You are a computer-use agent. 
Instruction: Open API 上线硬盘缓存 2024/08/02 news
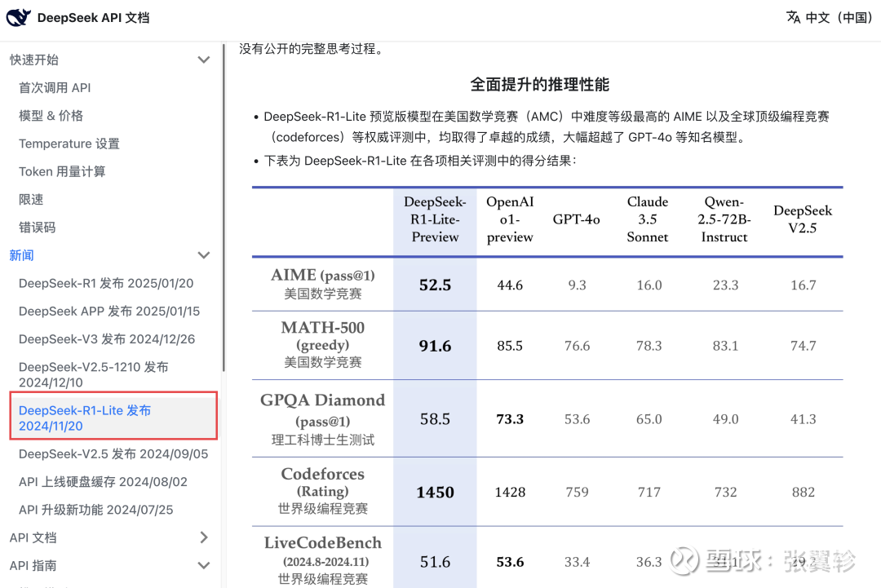[103, 482]
